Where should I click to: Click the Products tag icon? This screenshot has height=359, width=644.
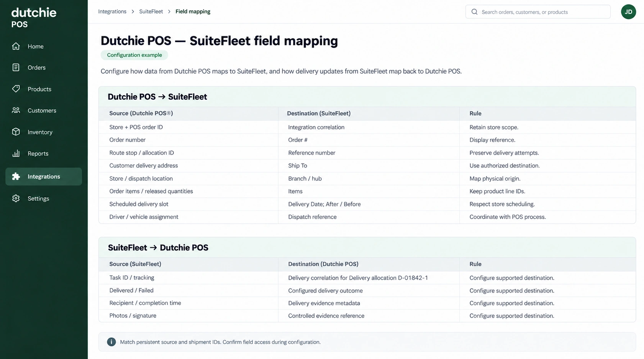tap(16, 89)
